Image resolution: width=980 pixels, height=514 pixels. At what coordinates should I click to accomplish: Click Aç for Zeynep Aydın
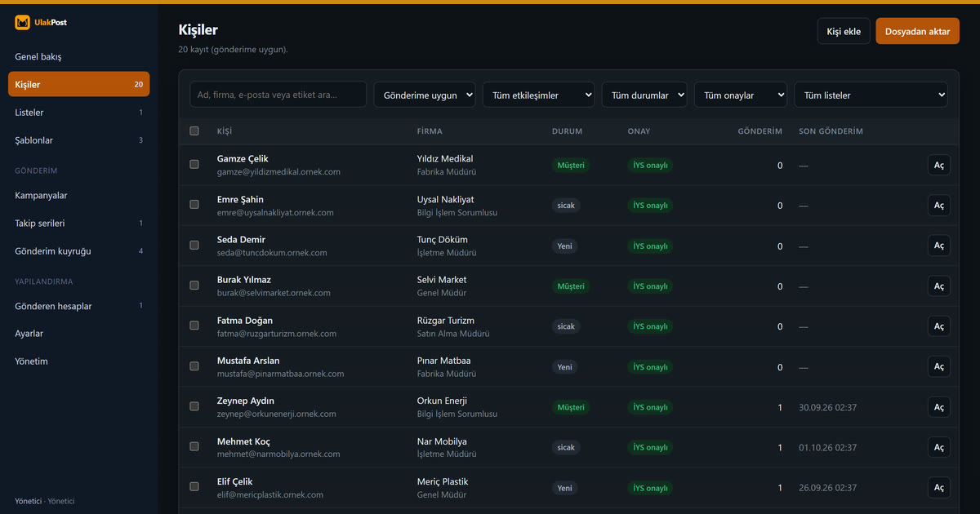click(x=939, y=407)
